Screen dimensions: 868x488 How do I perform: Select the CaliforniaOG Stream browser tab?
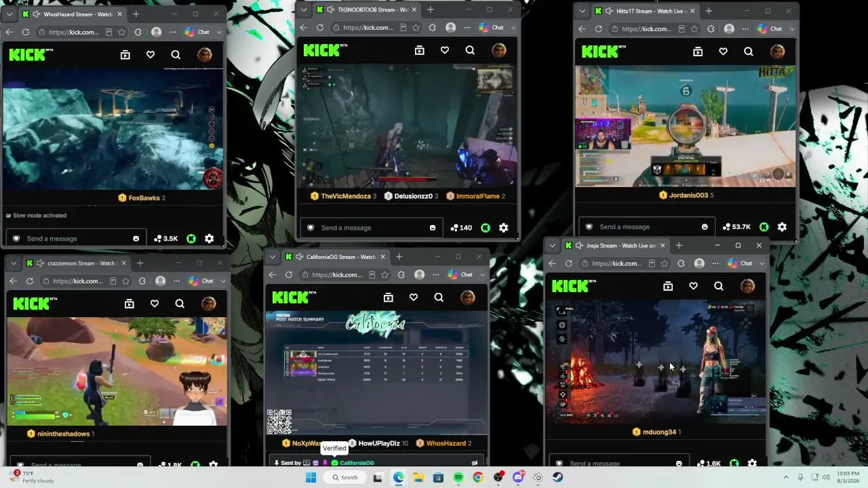click(x=336, y=257)
